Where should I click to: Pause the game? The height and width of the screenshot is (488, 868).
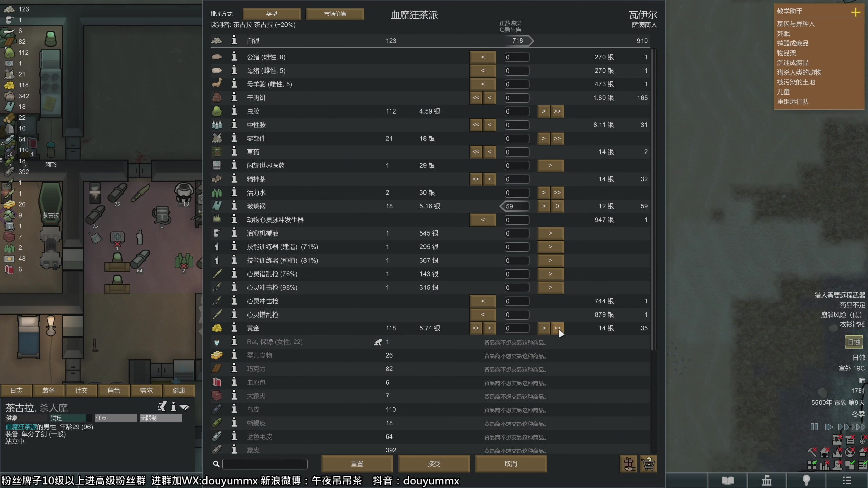[814, 427]
